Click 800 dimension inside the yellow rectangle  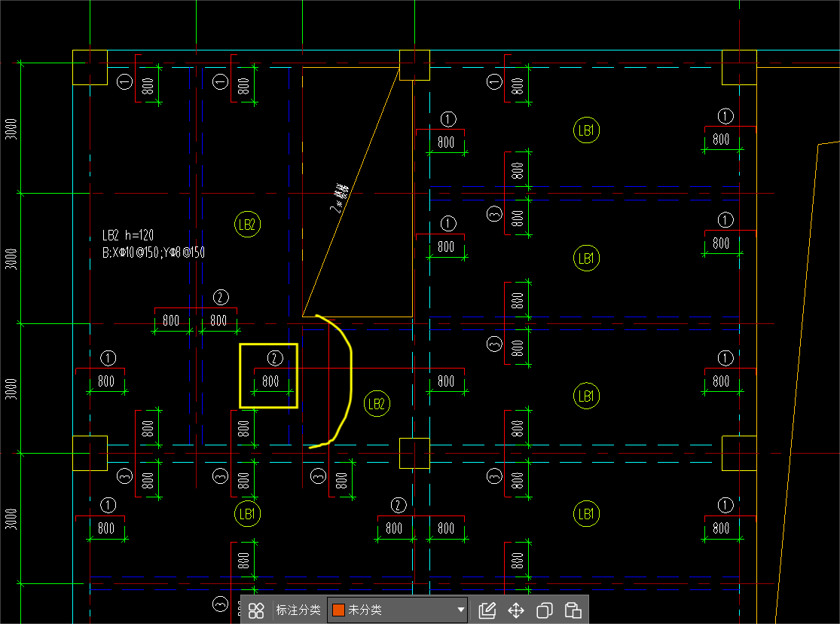pyautogui.click(x=271, y=381)
